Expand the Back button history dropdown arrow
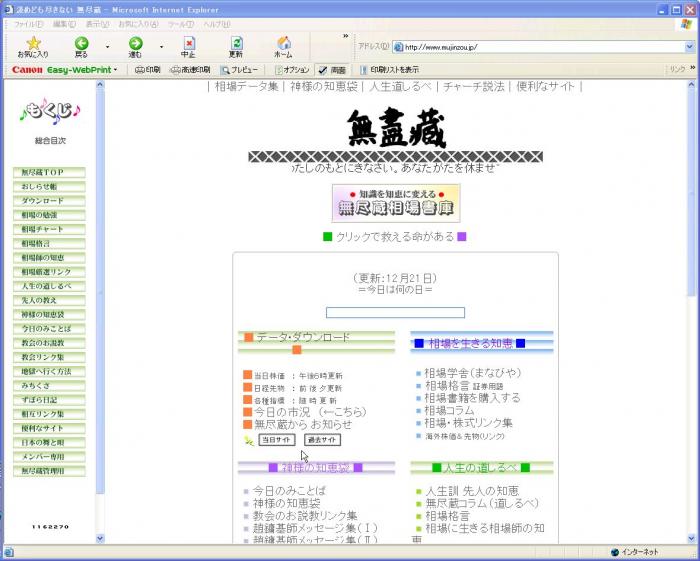The image size is (700, 561). (108, 46)
